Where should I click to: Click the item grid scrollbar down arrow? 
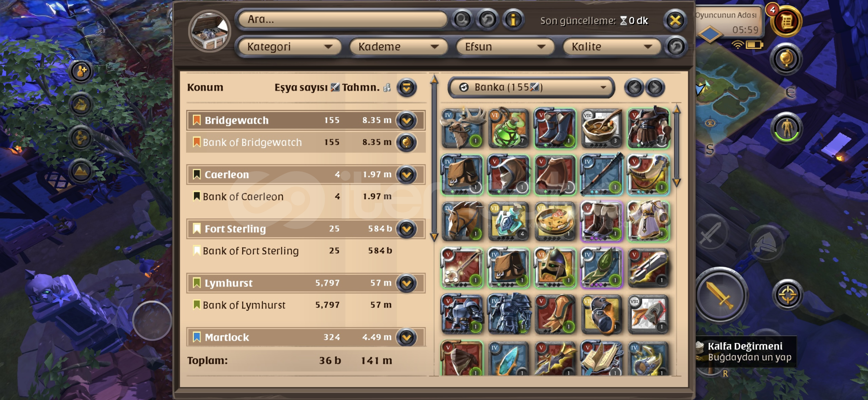click(x=677, y=183)
